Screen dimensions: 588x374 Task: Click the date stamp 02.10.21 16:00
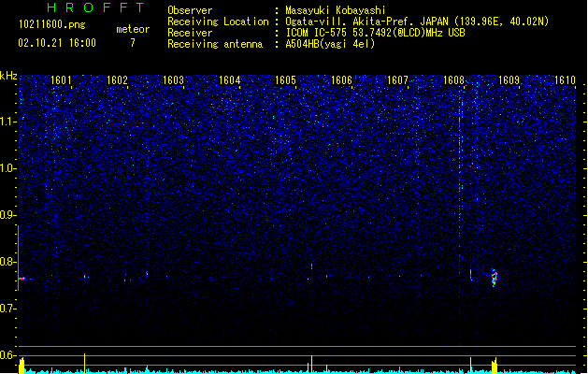57,43
